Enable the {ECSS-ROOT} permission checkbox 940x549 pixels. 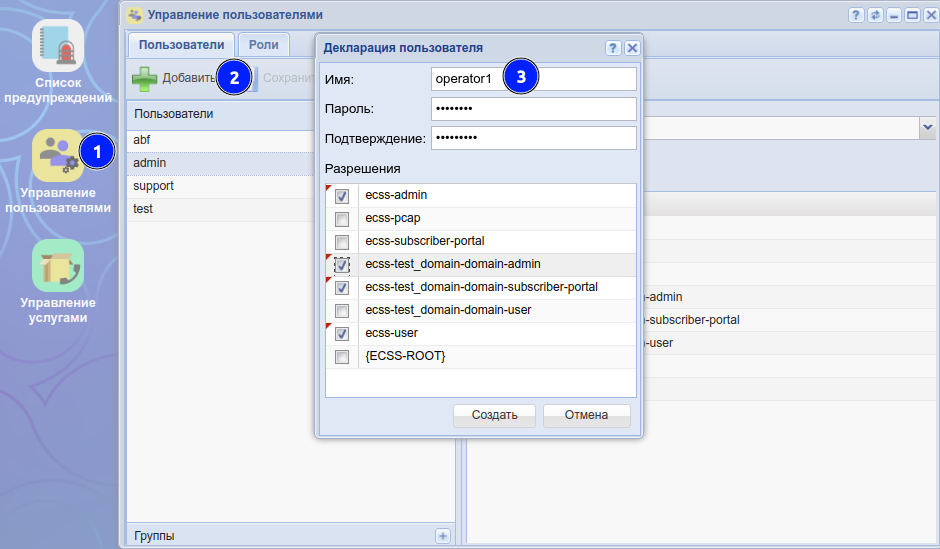click(x=342, y=357)
